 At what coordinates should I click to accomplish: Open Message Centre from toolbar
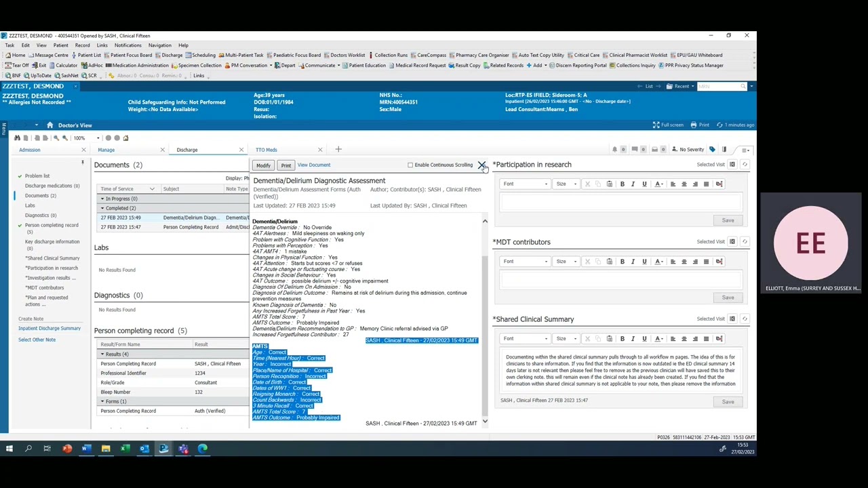(48, 55)
